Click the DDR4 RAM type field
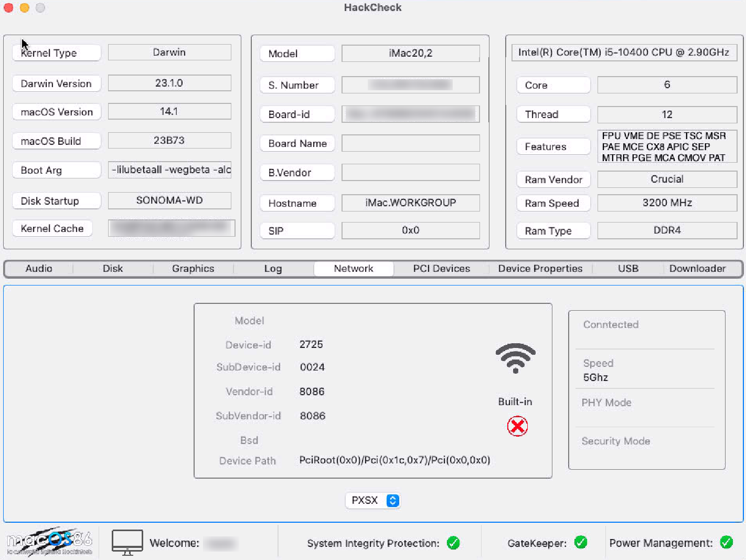The height and width of the screenshot is (560, 746). [x=667, y=230]
